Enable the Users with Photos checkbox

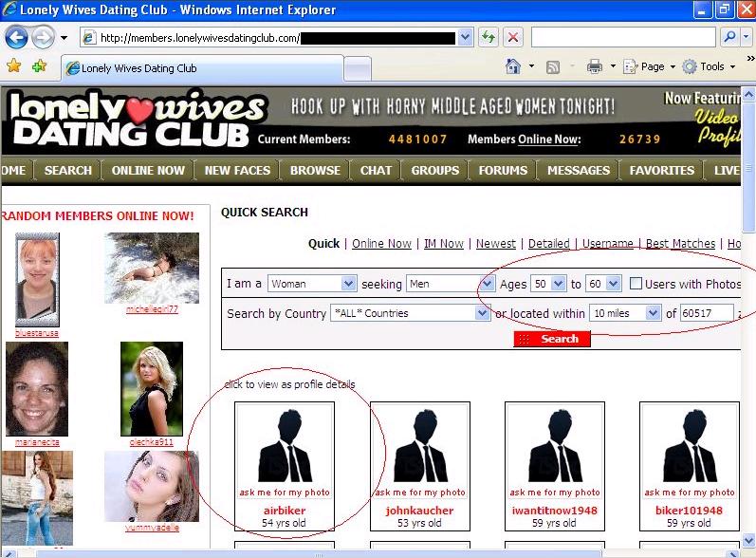(x=636, y=284)
